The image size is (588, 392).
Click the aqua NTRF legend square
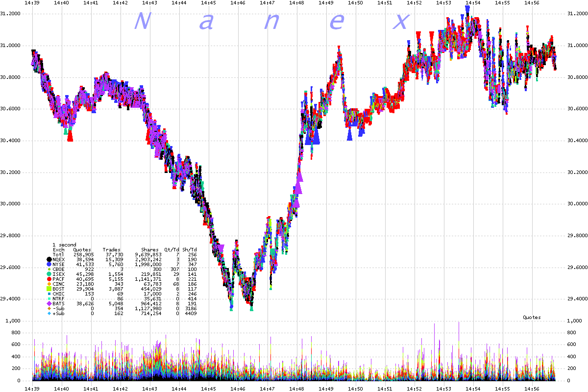[x=49, y=298]
